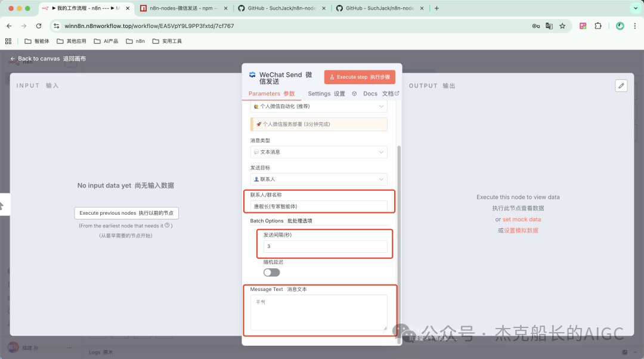Image resolution: width=644 pixels, height=359 pixels.
Task: Open the n8n bookmarks folder
Action: click(x=135, y=41)
